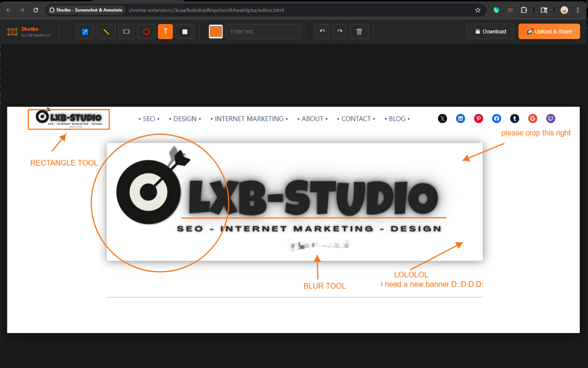Click the Shotko camera logo
This screenshot has width=588, height=368.
(x=12, y=32)
